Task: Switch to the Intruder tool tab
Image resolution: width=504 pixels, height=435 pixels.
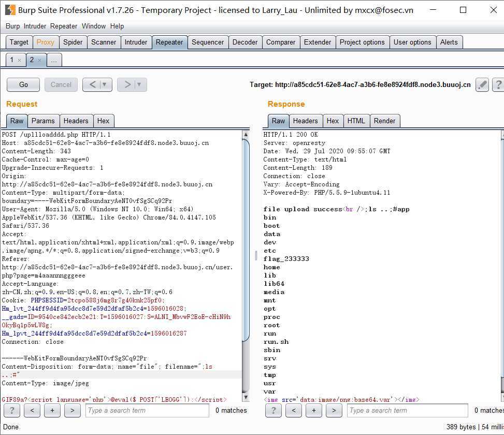Action: [136, 42]
